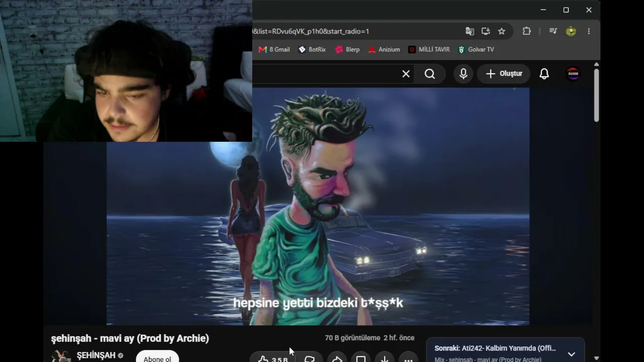Click the translate page icon in address bar
Screen dimensions: 644x362
pyautogui.click(x=469, y=31)
